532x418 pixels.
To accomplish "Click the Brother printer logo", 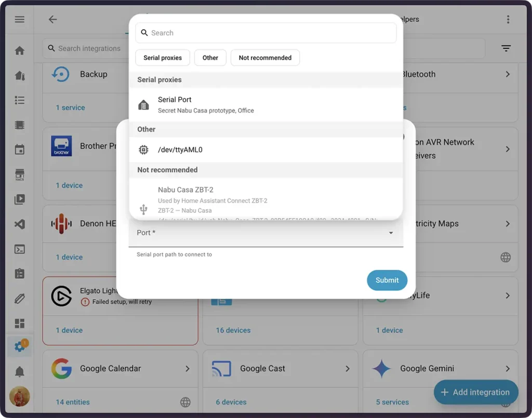I will (61, 146).
